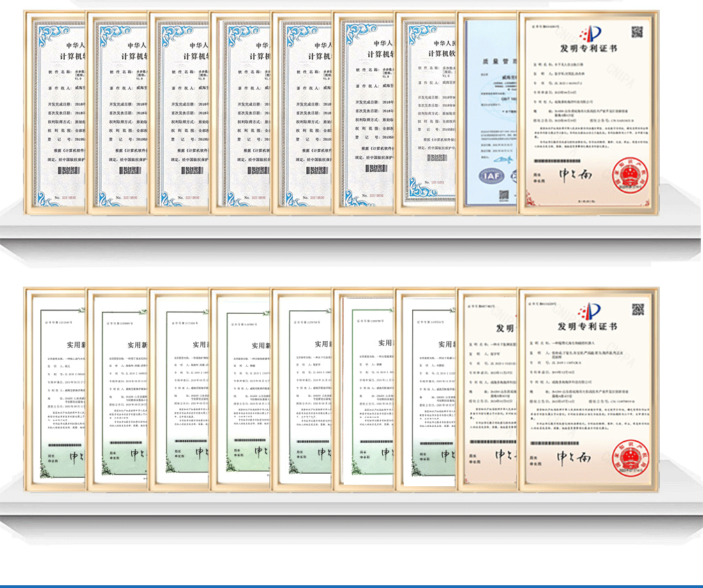Viewport: 703px width, 588px height.
Task: Click the 发明专利证书 title on bottom-shelf rightmost certificate
Action: pos(587,326)
